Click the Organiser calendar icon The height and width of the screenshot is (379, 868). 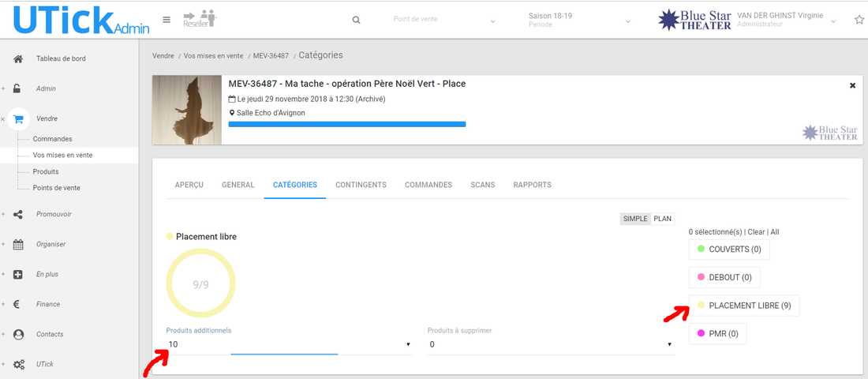pos(18,245)
